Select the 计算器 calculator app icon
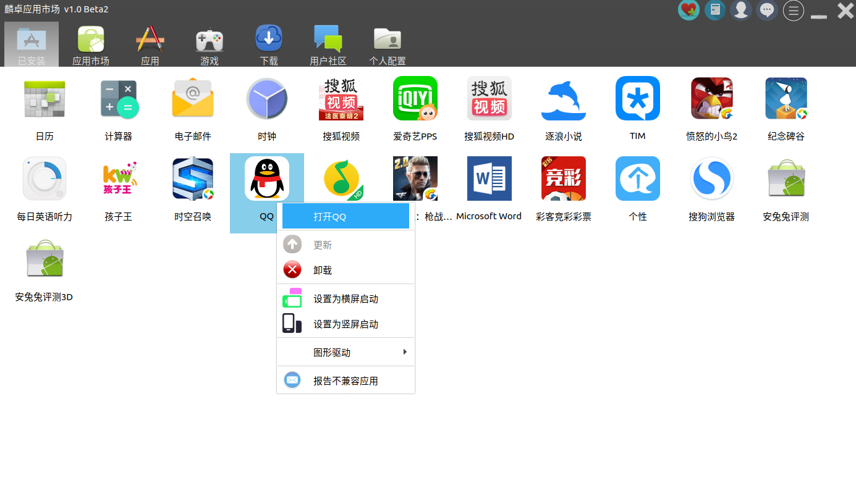The width and height of the screenshot is (856, 504). (119, 99)
